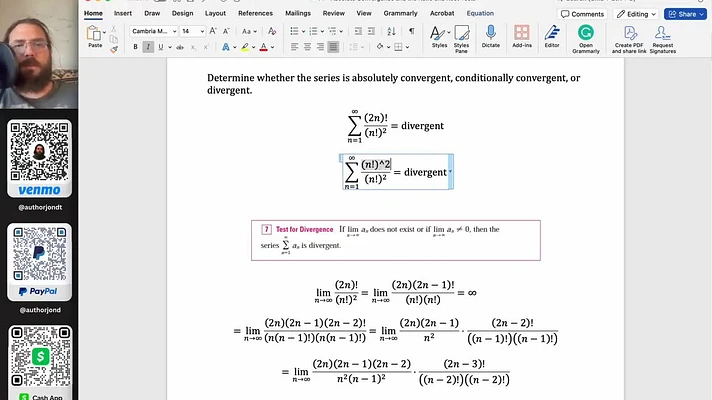712x400 pixels.
Task: Click the numbered list icon
Action: (313, 31)
